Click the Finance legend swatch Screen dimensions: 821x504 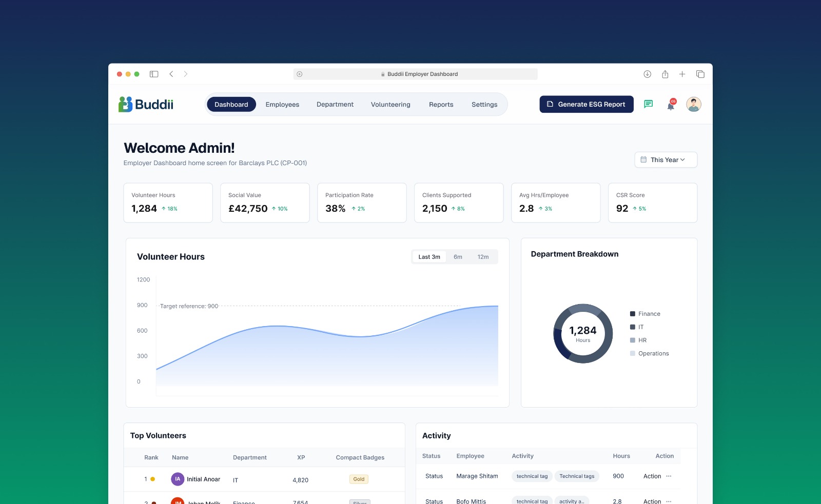pyautogui.click(x=633, y=314)
